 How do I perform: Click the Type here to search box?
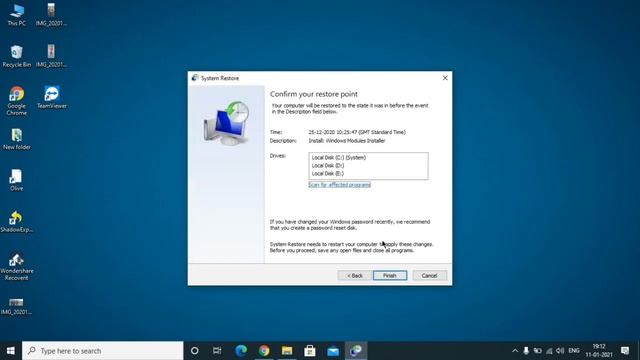pyautogui.click(x=102, y=351)
